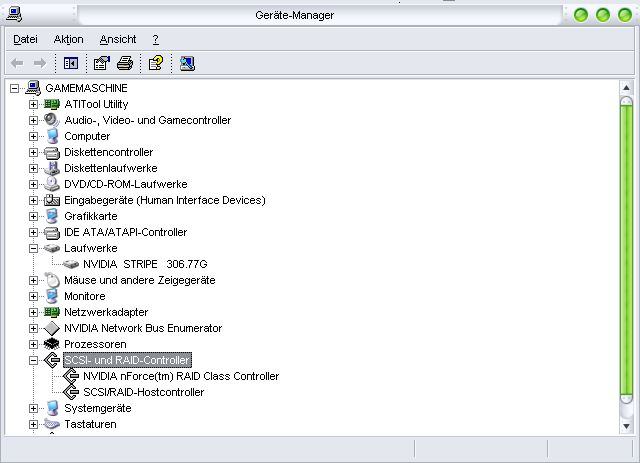640x463 pixels.
Task: Expand the Grafikkarte node
Action: click(33, 216)
